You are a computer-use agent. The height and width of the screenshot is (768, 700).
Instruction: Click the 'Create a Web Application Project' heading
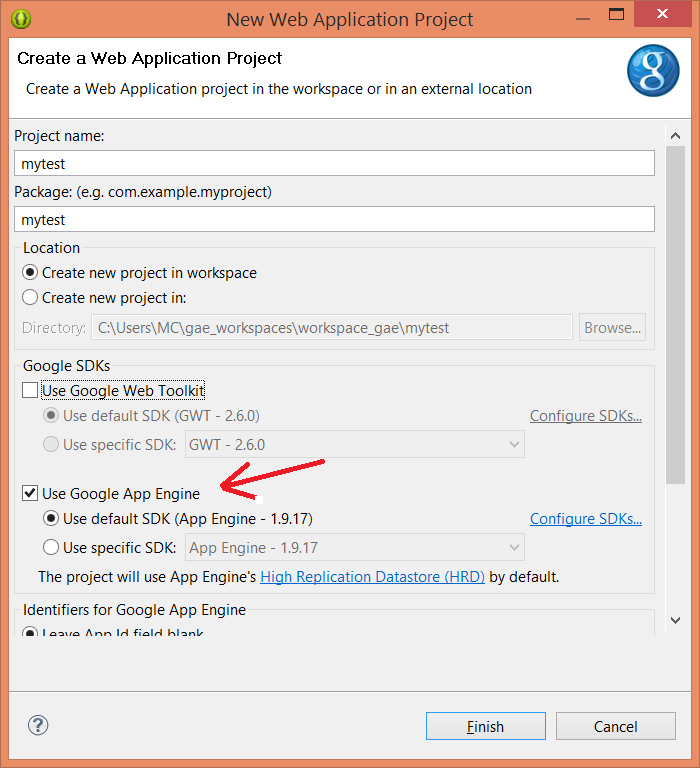[x=149, y=58]
